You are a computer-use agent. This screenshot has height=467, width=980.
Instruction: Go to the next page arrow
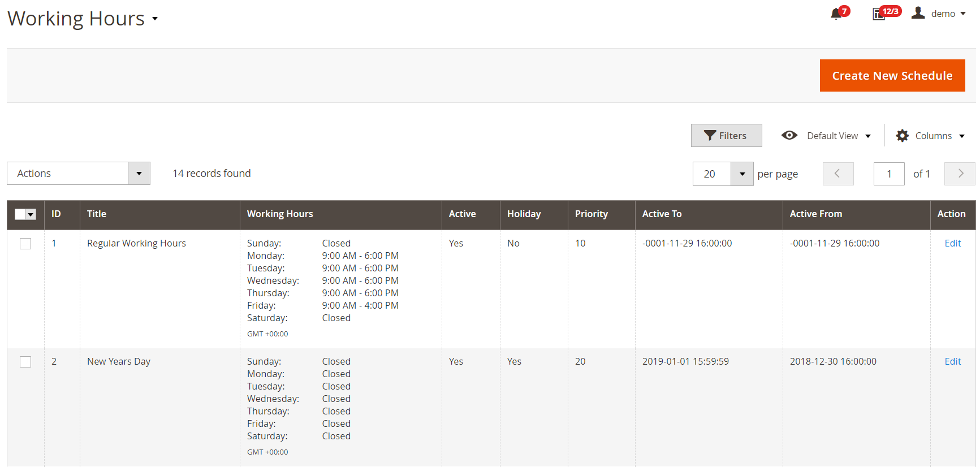click(x=960, y=174)
